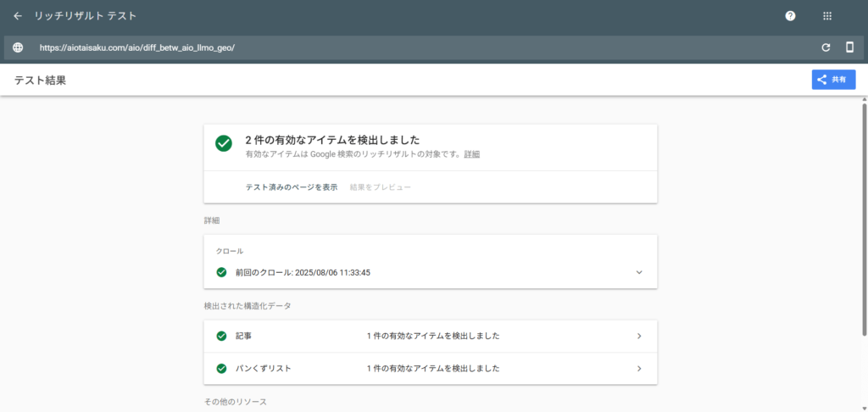Viewport: 868px width, 412px height.
Task: Select the 記事 label
Action: point(244,337)
